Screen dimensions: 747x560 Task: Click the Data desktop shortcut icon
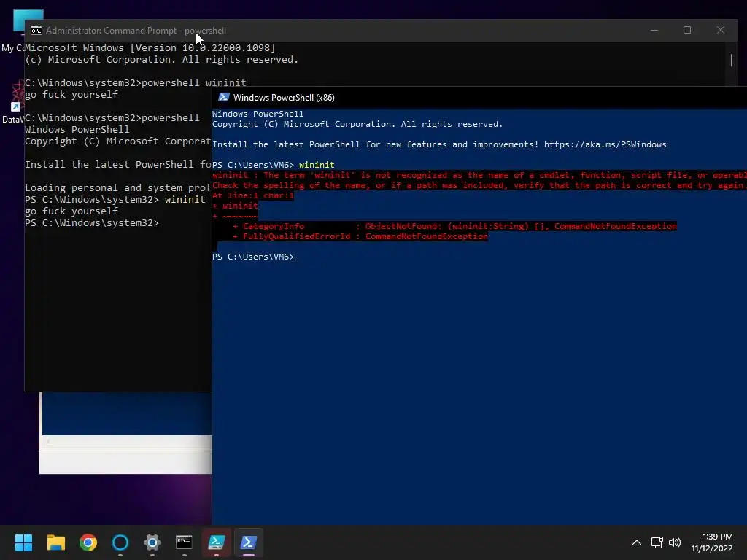tap(16, 102)
